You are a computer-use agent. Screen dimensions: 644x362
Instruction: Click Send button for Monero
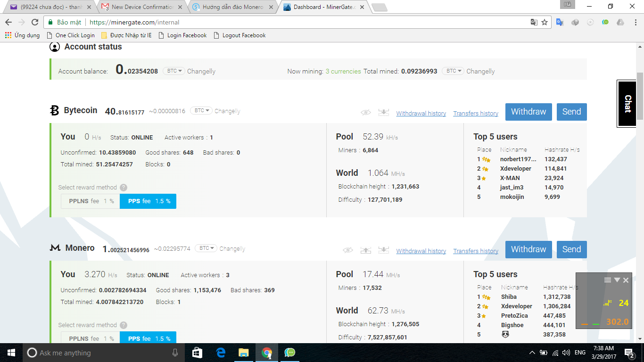(x=572, y=249)
